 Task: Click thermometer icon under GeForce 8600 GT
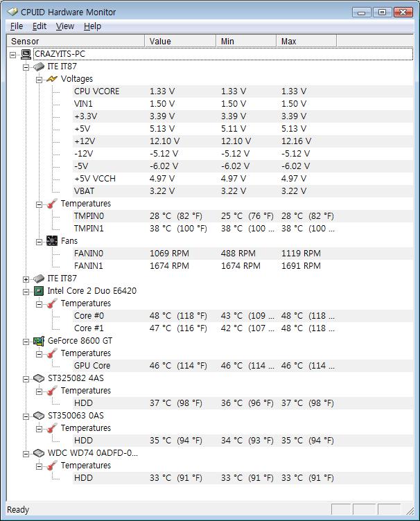pos(52,353)
